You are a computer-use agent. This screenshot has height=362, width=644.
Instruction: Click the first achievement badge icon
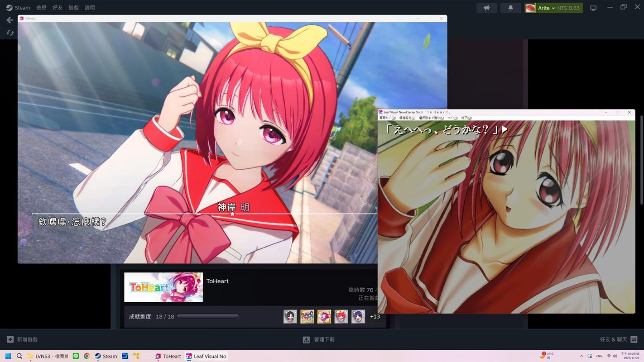(290, 317)
